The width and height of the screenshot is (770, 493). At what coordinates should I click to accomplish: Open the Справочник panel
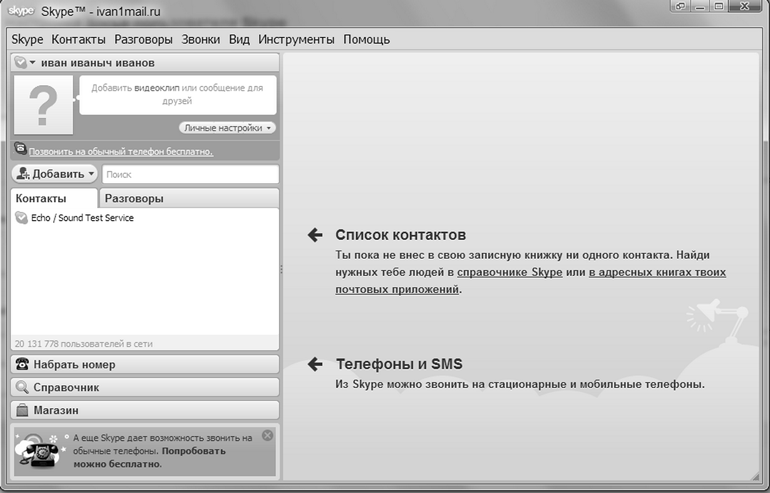click(145, 387)
